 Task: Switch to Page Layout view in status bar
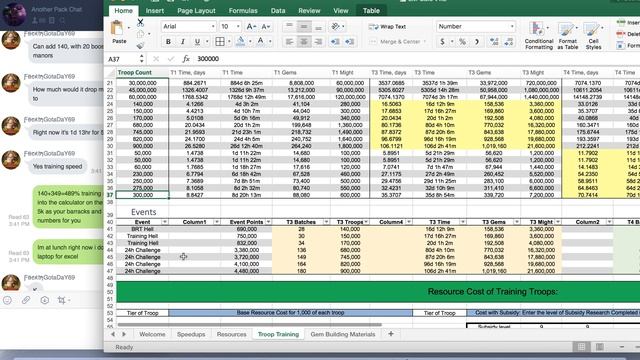point(599,347)
